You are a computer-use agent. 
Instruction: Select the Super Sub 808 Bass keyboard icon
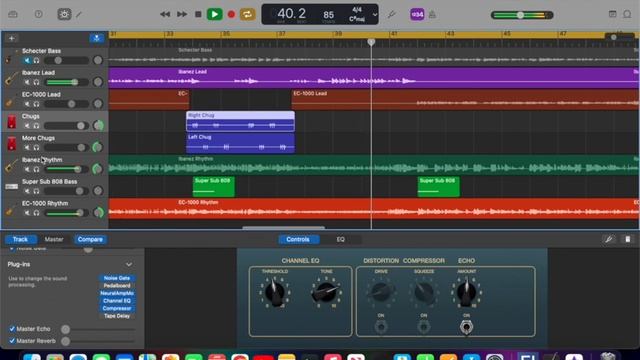click(x=11, y=187)
